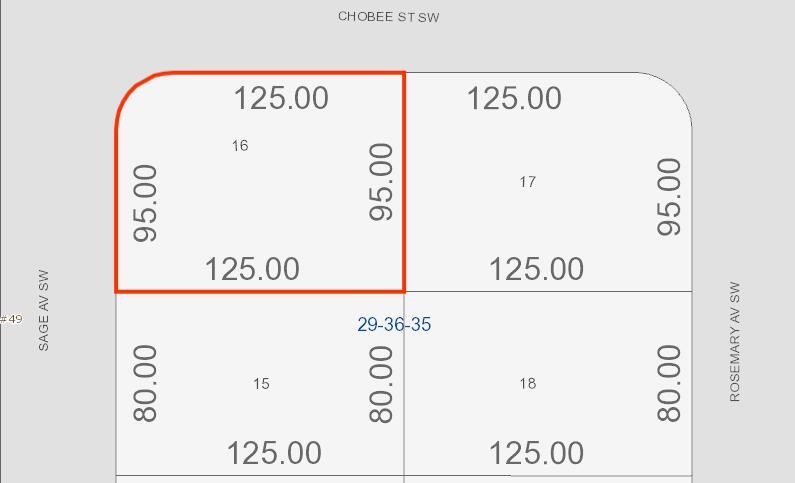This screenshot has width=795, height=483.
Task: Click the 125.00 dimension along lot 16's bottom edge
Action: [252, 269]
